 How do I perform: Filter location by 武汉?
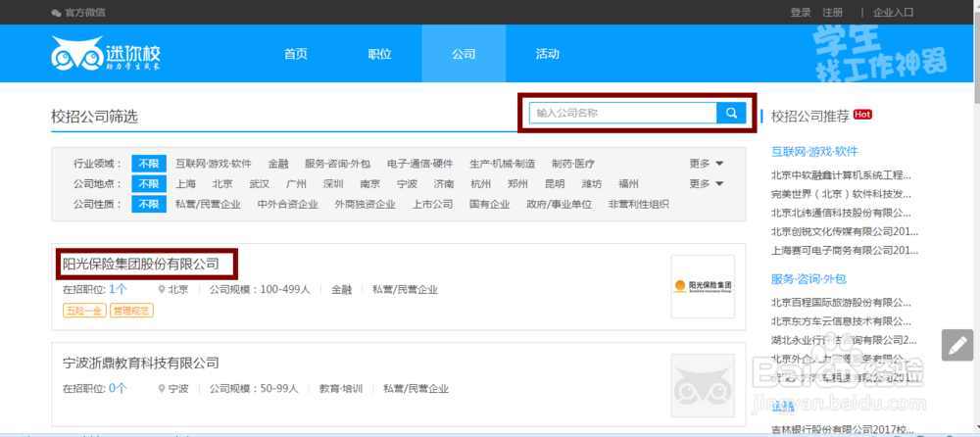(x=260, y=184)
